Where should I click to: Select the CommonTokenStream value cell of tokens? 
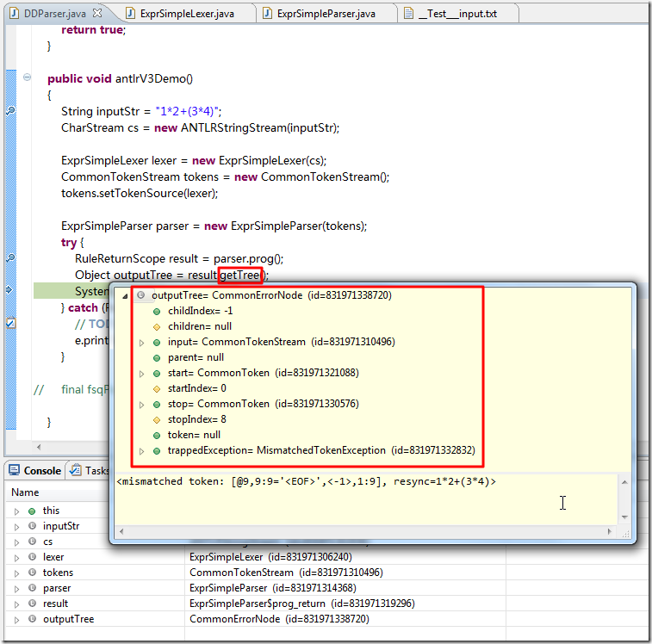[345, 573]
